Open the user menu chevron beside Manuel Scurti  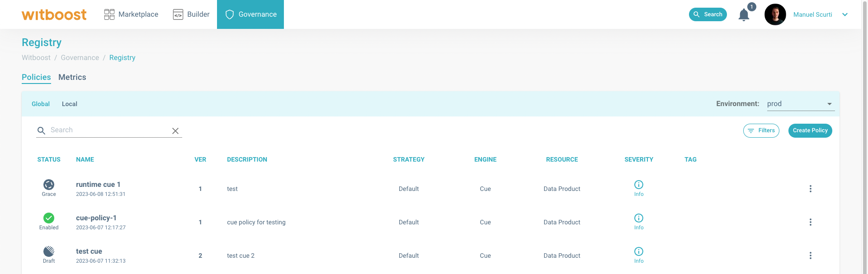844,14
